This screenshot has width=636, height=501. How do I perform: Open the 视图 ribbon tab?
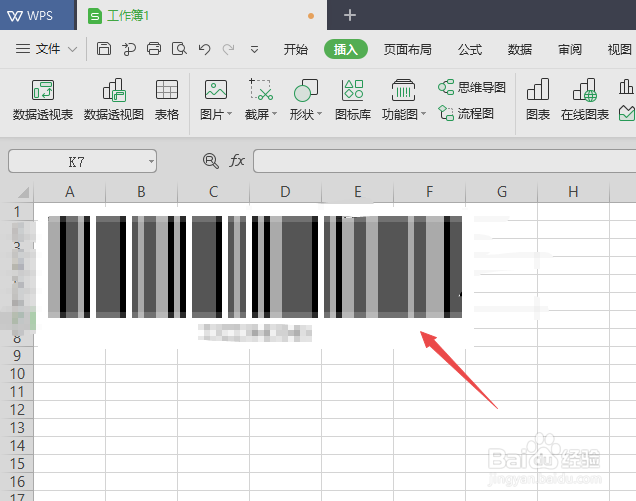click(x=619, y=49)
